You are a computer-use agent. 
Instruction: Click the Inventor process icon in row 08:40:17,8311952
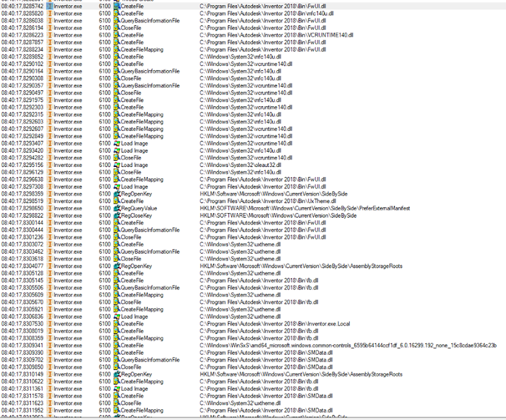click(x=50, y=411)
